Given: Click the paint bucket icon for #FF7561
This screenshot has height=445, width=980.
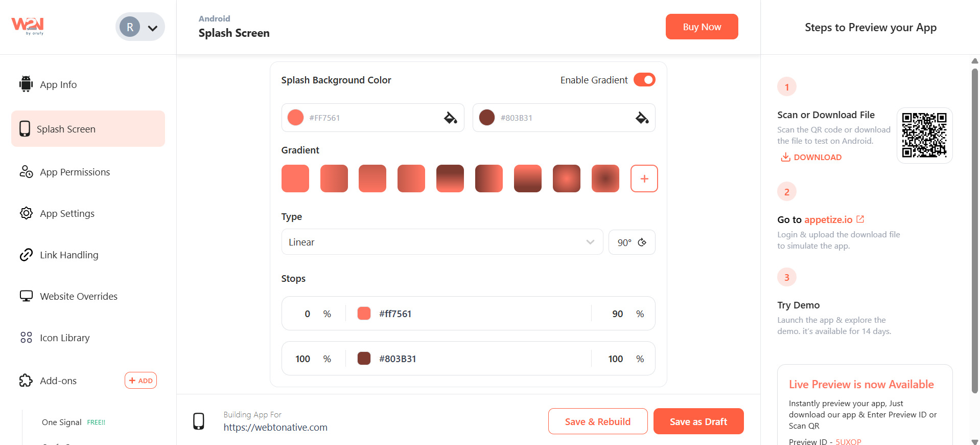Looking at the screenshot, I should coord(450,118).
